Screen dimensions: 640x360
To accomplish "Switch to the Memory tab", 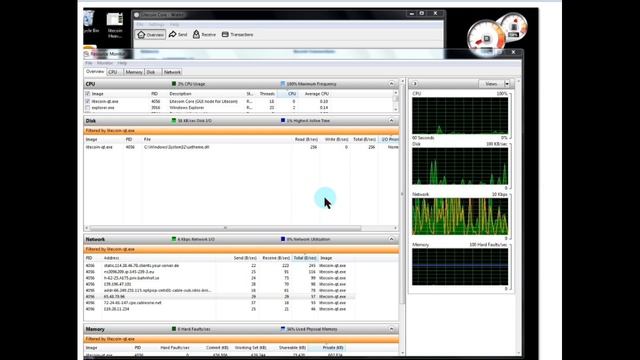I will 134,72.
